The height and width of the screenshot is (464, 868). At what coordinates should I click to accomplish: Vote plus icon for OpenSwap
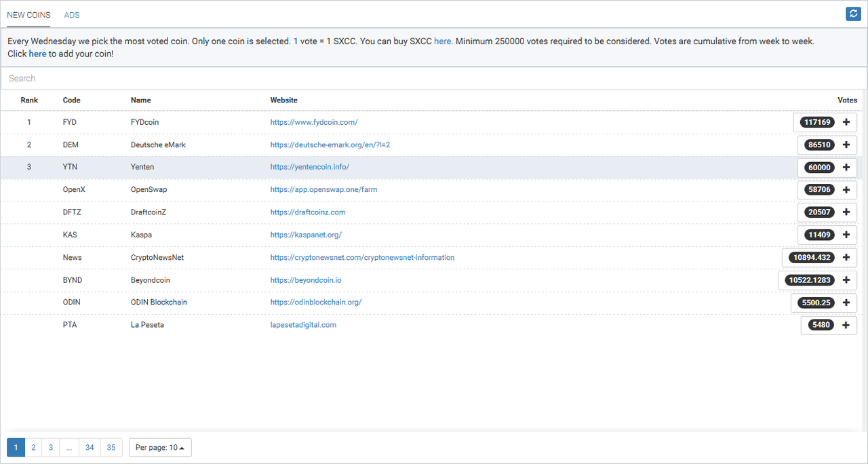point(846,190)
